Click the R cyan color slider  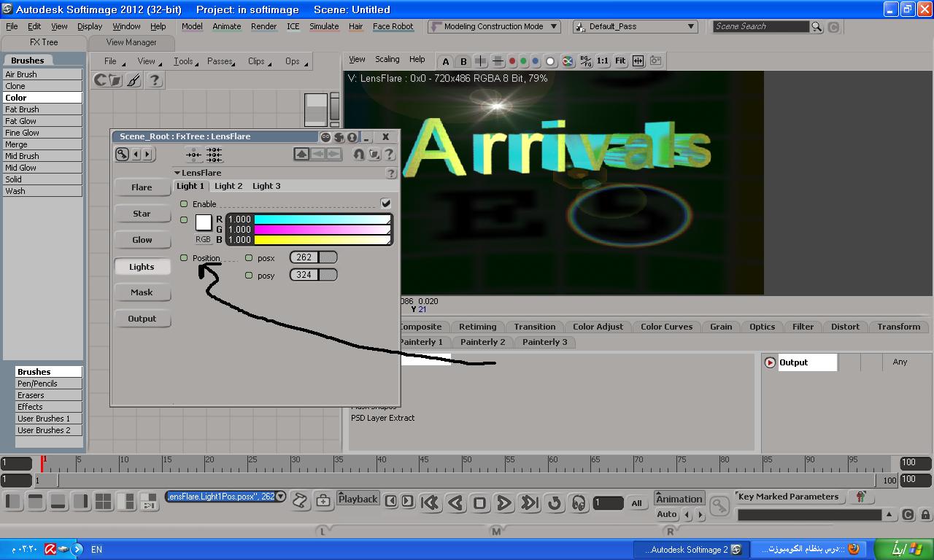[322, 219]
